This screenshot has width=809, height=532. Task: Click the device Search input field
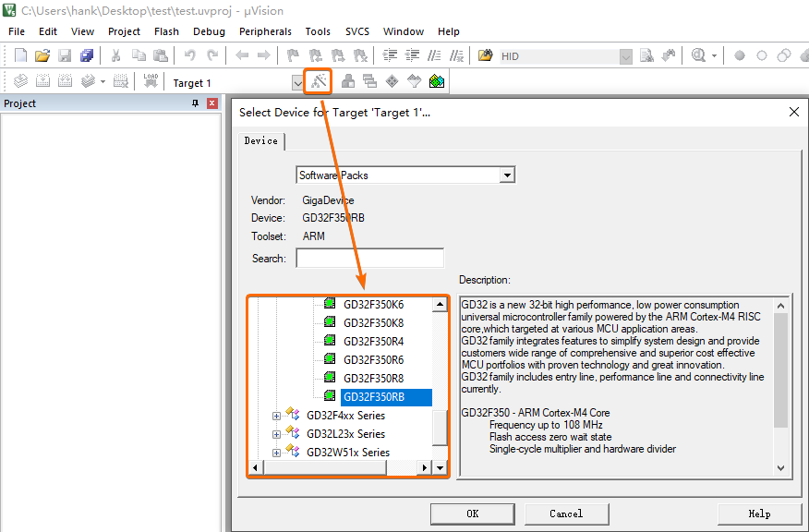pos(370,258)
